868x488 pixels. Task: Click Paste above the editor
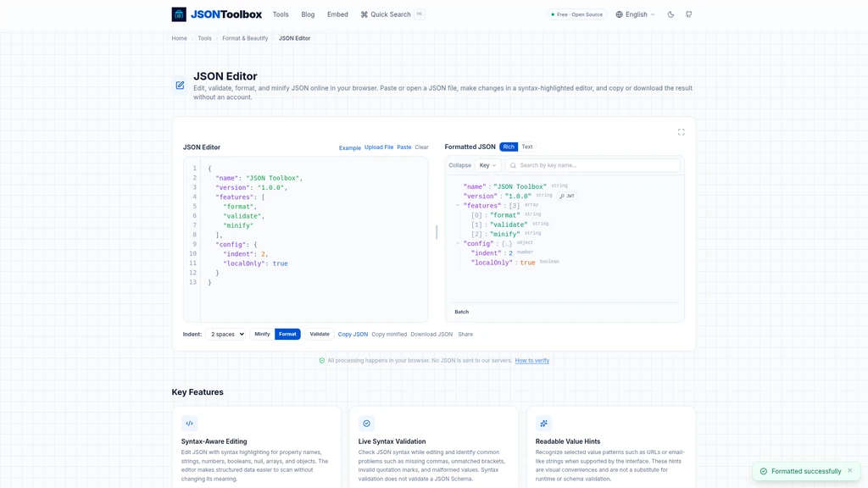pos(404,147)
